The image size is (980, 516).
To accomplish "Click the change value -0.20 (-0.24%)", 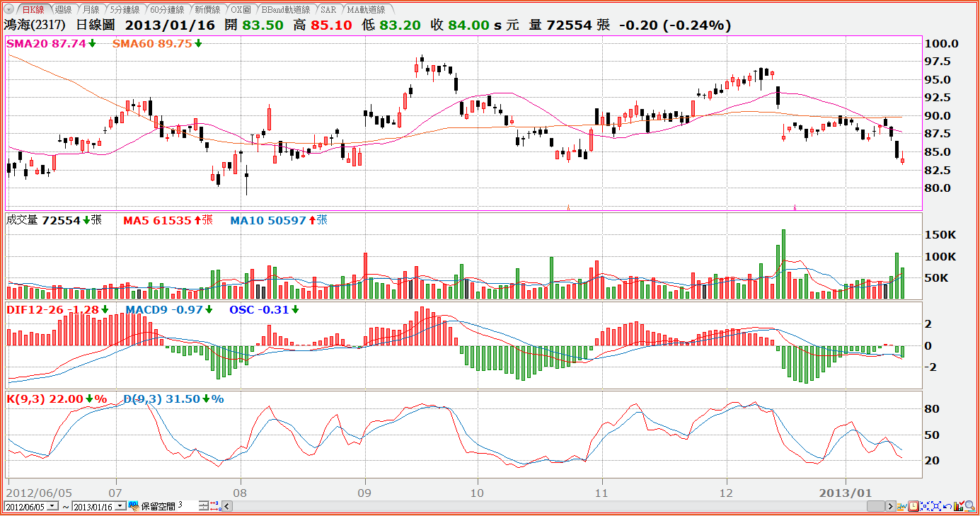I will tap(675, 25).
